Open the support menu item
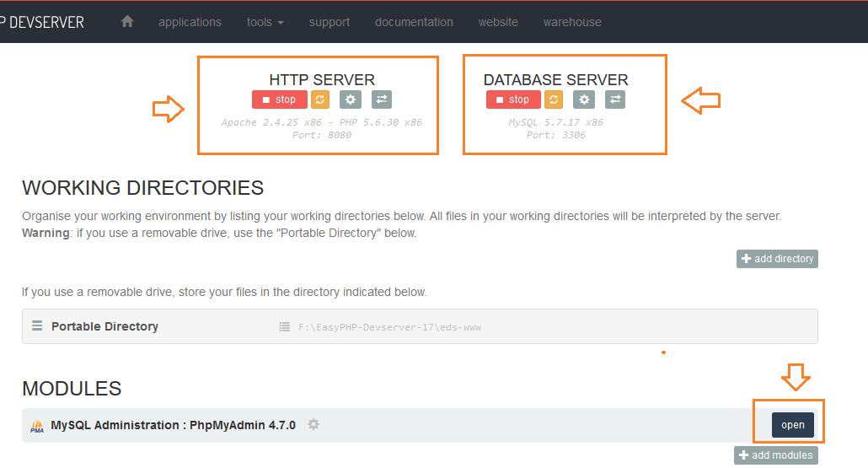868x468 pixels. point(330,22)
